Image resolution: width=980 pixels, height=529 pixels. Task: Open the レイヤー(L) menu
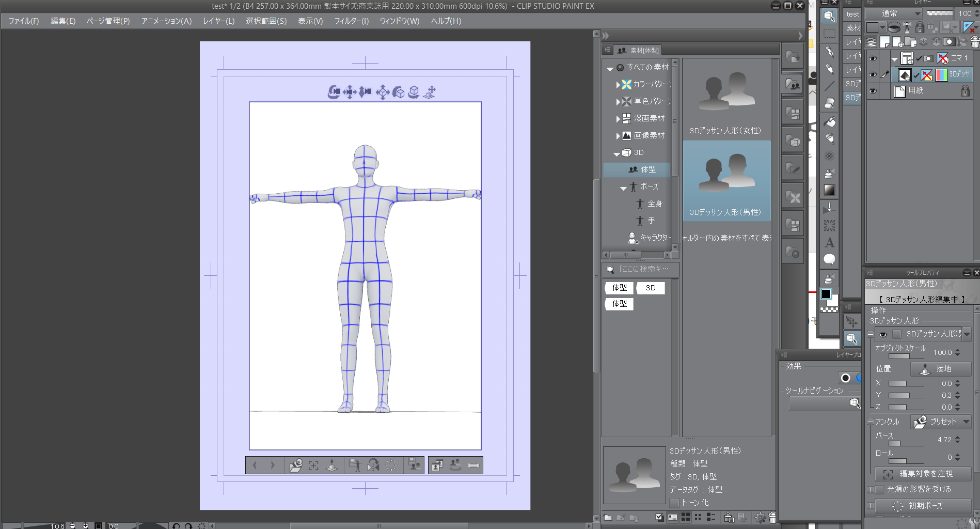(218, 21)
